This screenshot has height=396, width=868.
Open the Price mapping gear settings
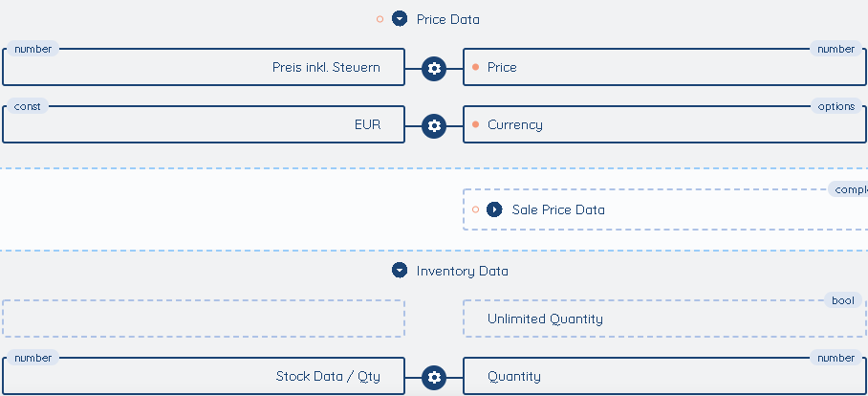click(x=434, y=69)
